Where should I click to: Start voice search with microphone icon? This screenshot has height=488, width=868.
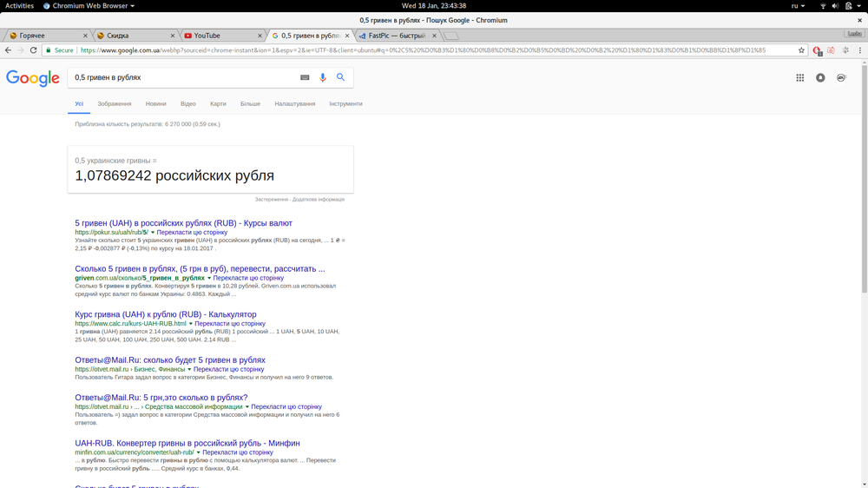323,77
